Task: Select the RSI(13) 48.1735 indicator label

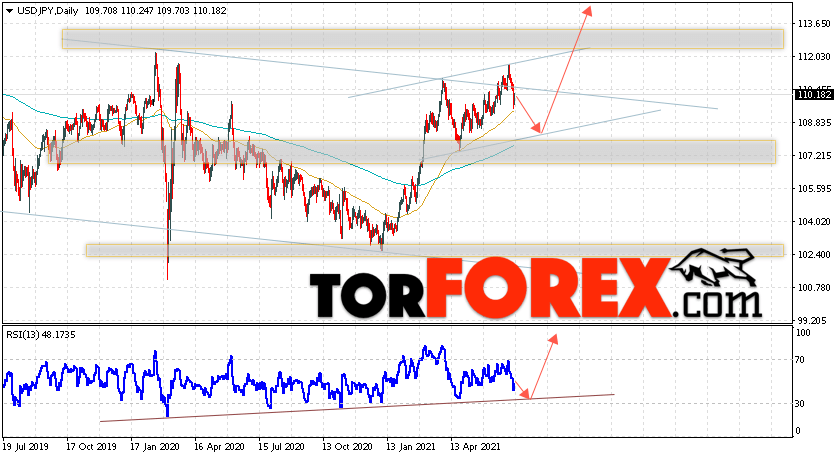Action: point(41,335)
